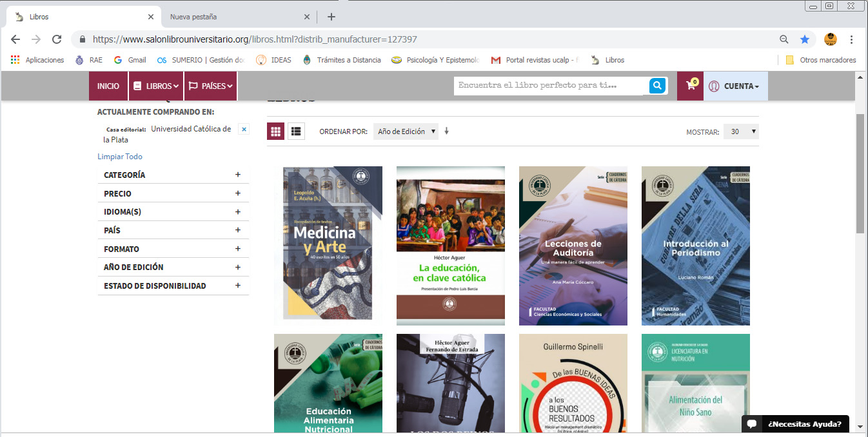Image resolution: width=868 pixels, height=437 pixels.
Task: Reload the current page
Action: (x=57, y=39)
